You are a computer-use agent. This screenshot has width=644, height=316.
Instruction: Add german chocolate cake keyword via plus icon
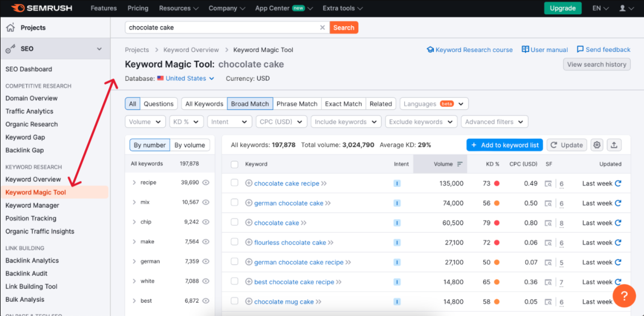point(248,203)
